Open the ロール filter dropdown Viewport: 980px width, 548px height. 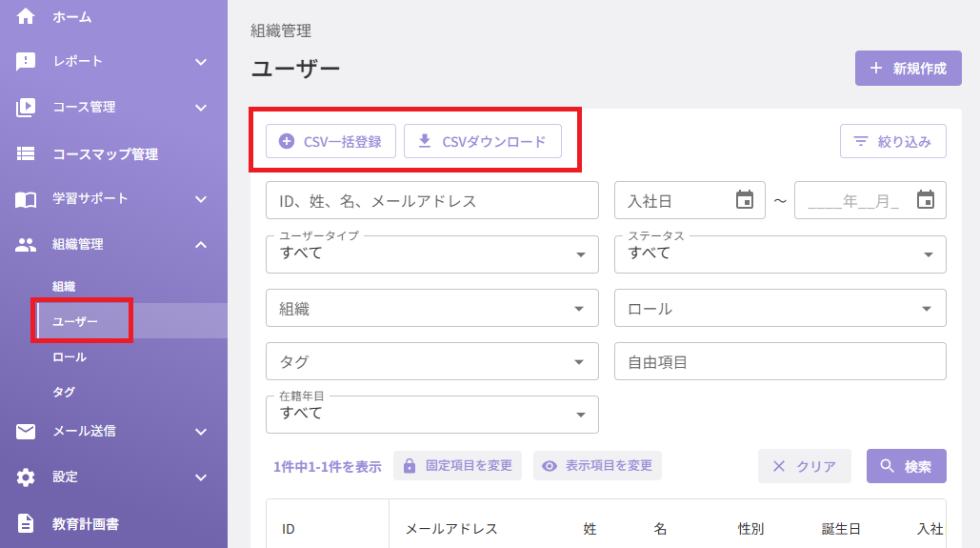tap(780, 308)
